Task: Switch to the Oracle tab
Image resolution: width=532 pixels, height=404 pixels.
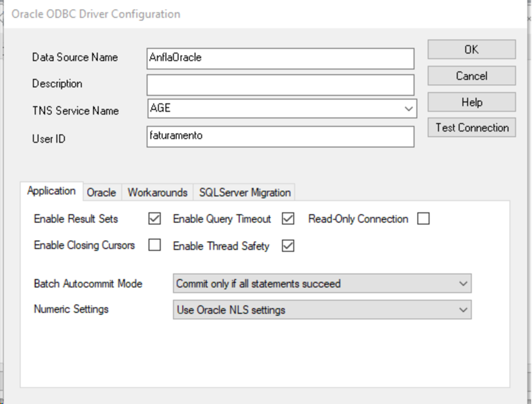Action: point(102,192)
